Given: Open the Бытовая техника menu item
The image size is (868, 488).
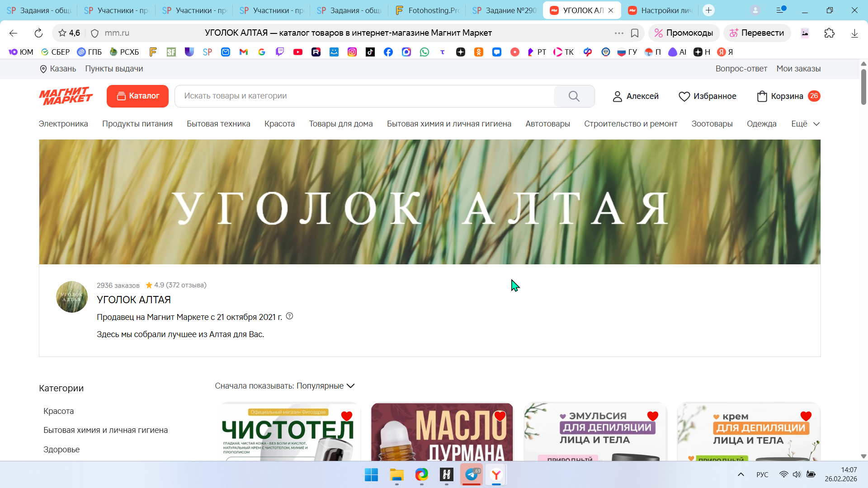Looking at the screenshot, I should [x=218, y=124].
